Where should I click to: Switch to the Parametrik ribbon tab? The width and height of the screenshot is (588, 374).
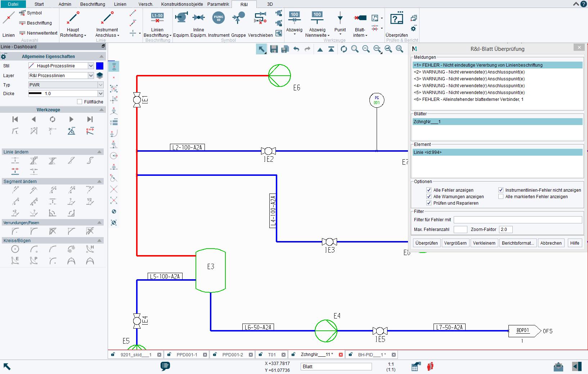click(218, 4)
